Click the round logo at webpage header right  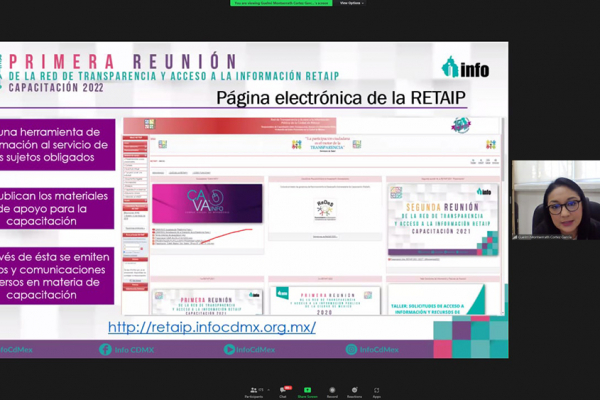click(461, 125)
